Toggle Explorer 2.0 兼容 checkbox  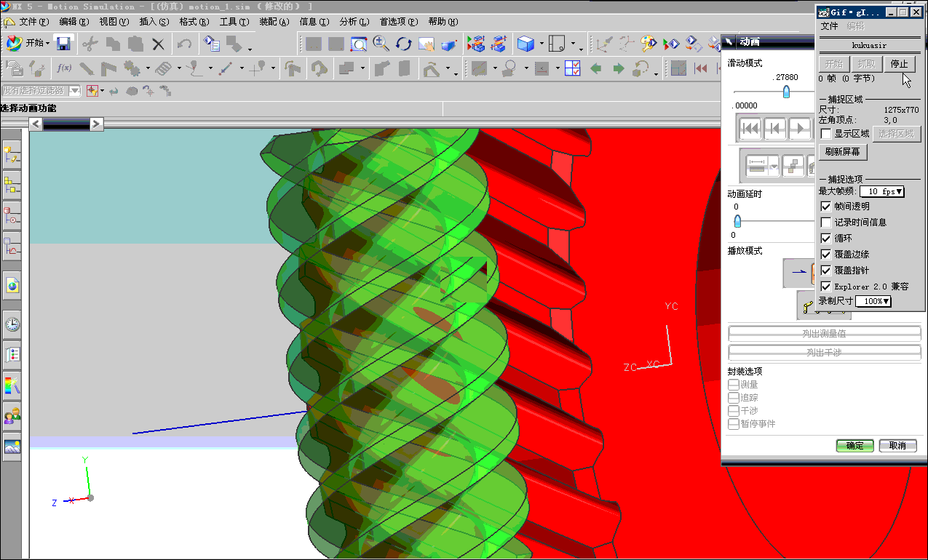826,287
